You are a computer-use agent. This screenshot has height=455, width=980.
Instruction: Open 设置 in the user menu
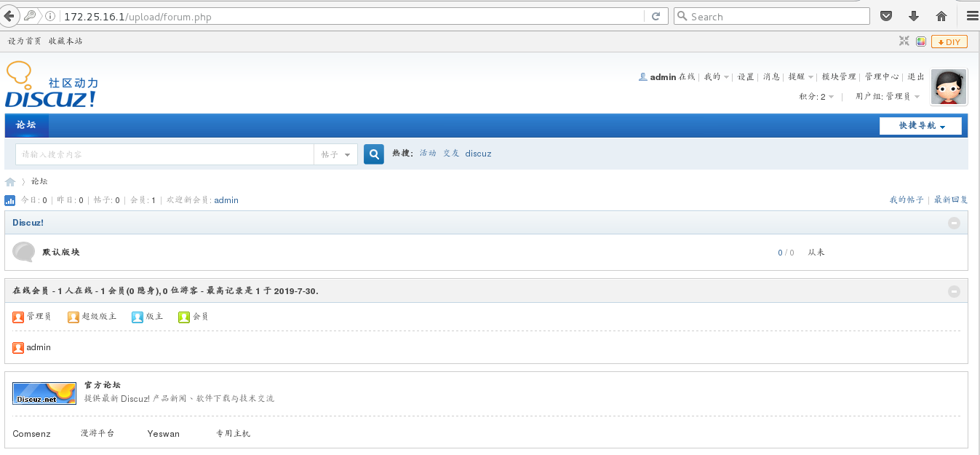(x=746, y=76)
